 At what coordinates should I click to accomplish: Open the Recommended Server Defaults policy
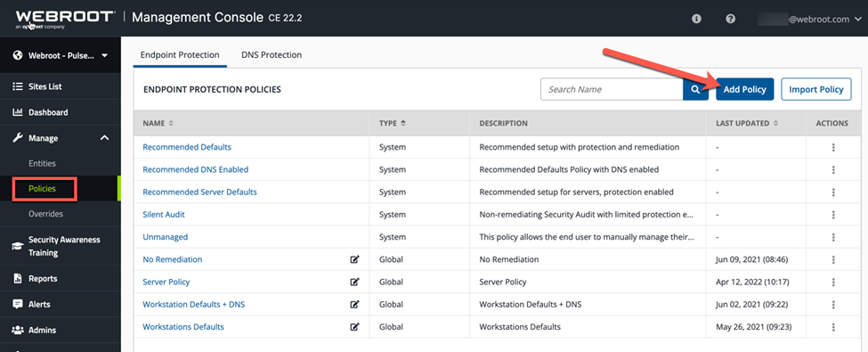(199, 192)
